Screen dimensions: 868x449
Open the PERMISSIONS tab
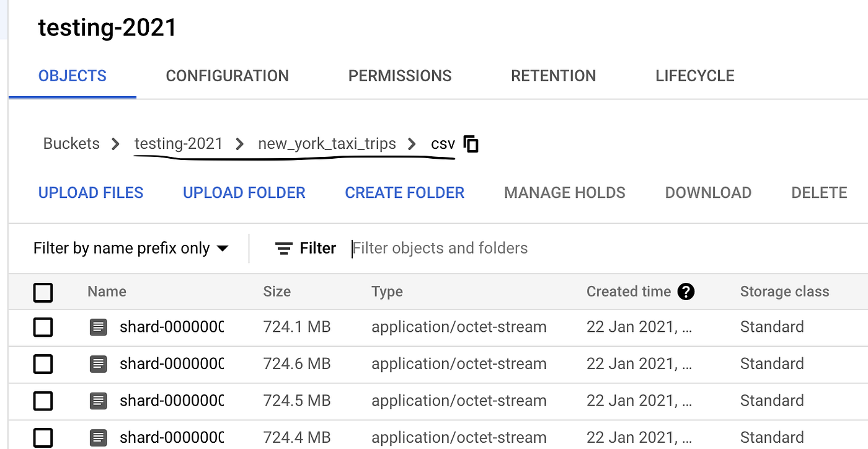(x=400, y=76)
